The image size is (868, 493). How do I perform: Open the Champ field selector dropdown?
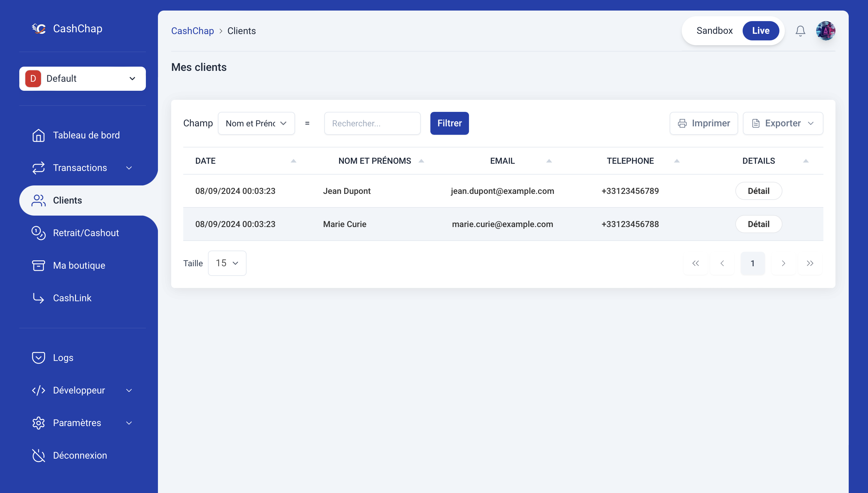[256, 123]
